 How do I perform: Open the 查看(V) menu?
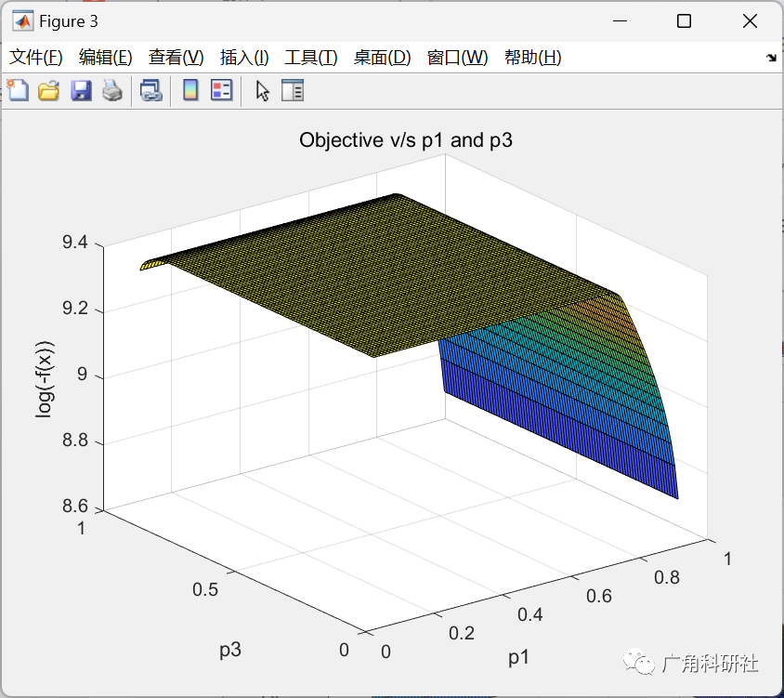[x=176, y=57]
